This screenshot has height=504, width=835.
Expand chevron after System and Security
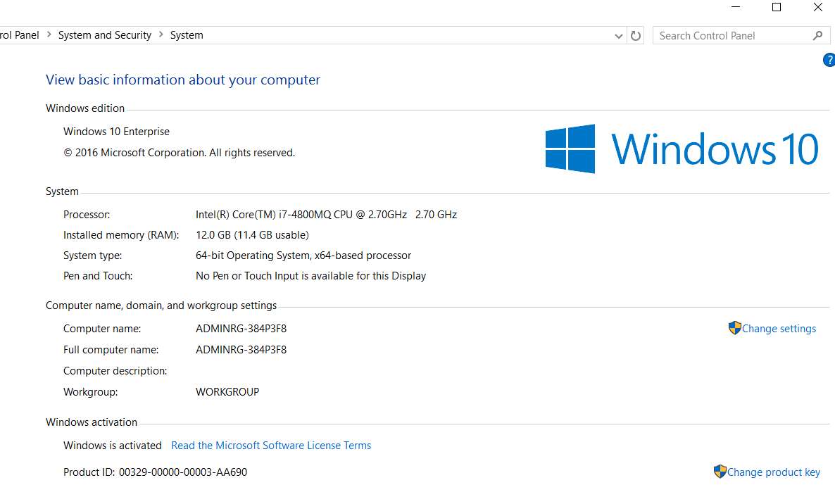pyautogui.click(x=161, y=35)
